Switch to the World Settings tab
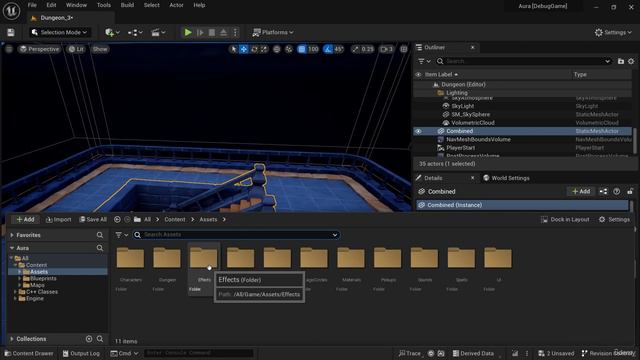Viewport: 640px width, 360px height. (506, 178)
